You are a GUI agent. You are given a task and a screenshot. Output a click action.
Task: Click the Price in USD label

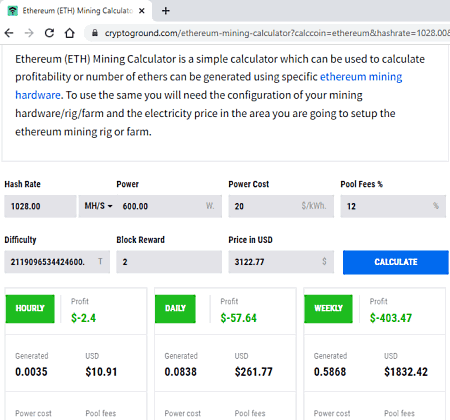[x=250, y=240]
